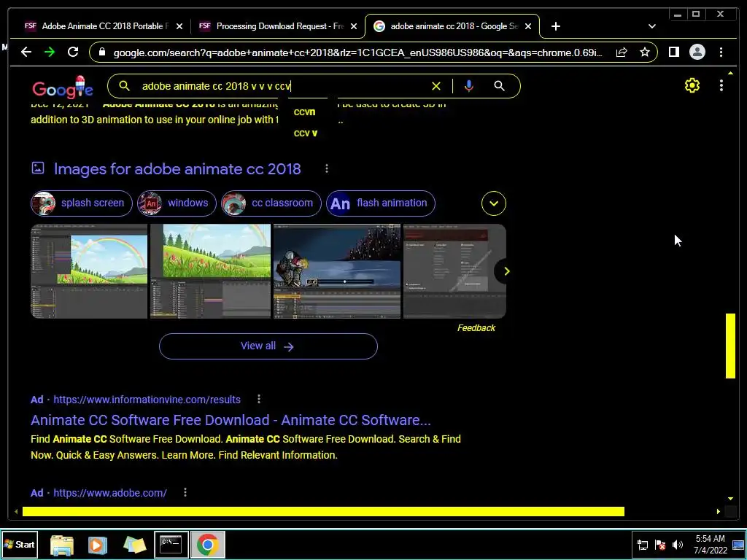Go to the Google logo homepage

(x=63, y=87)
